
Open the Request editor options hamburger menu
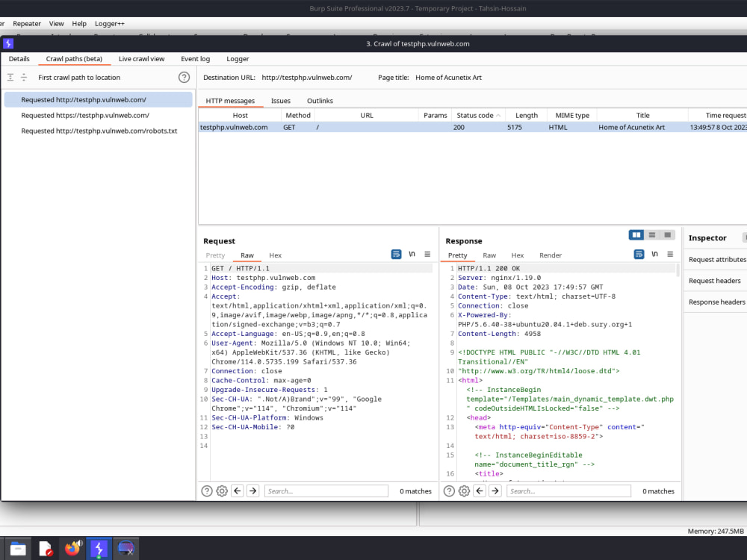tap(427, 255)
